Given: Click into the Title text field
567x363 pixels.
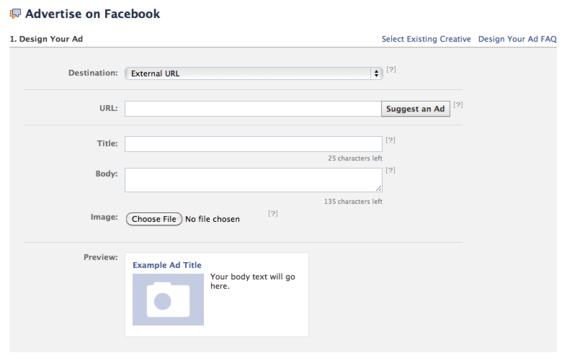Looking at the screenshot, I should click(253, 144).
